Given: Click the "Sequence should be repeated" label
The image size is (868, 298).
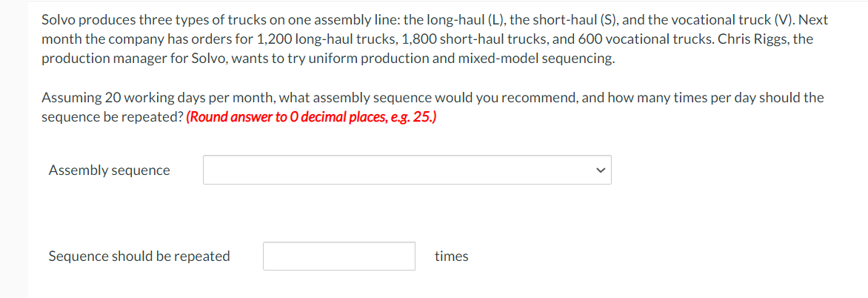Looking at the screenshot, I should (139, 256).
